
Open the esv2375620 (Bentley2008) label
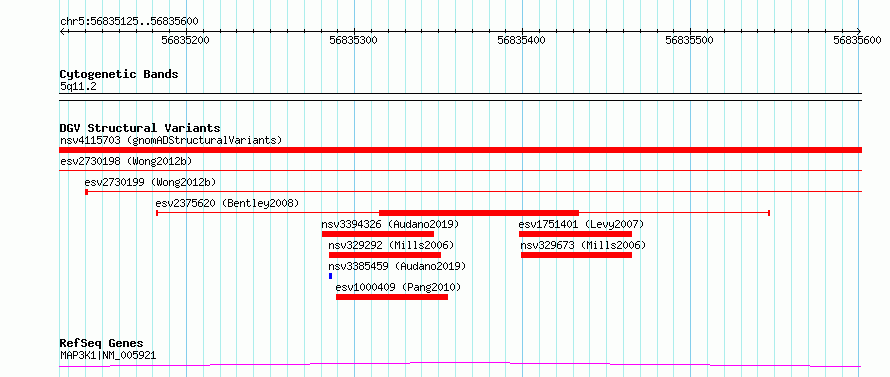click(x=227, y=203)
